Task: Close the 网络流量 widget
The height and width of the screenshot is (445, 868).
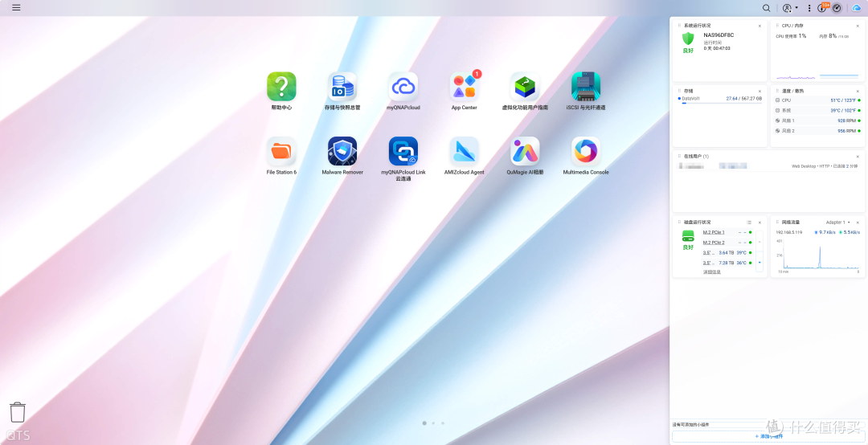Action: click(858, 222)
